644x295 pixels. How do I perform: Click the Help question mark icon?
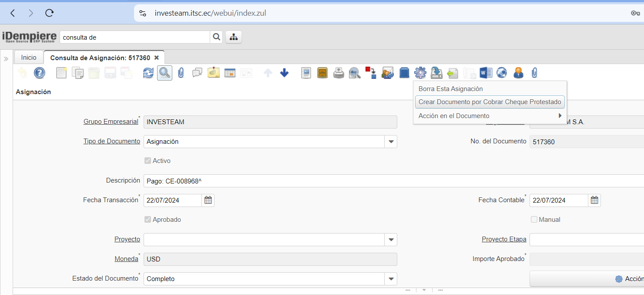pos(40,73)
